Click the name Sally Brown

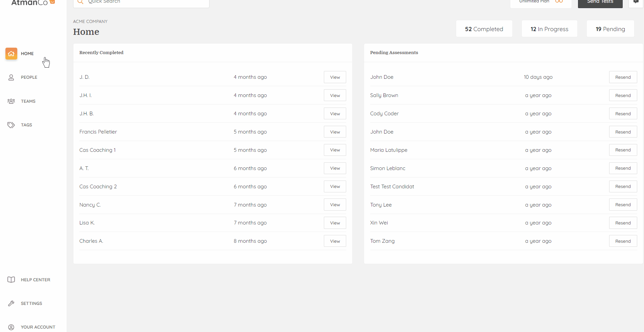[x=384, y=95]
